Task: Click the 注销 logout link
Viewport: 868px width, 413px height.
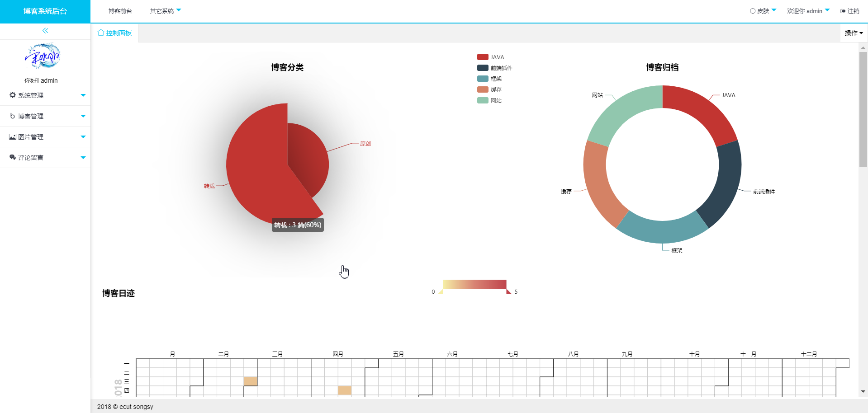Action: pos(850,11)
